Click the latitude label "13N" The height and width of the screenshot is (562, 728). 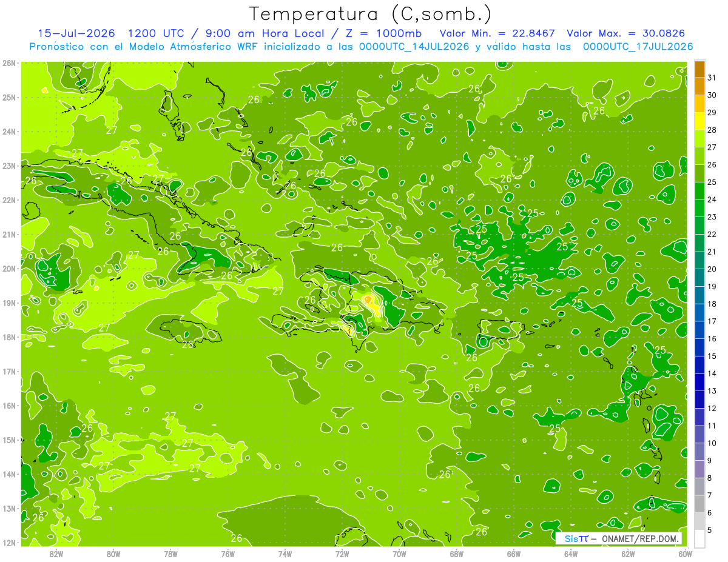[x=9, y=508]
